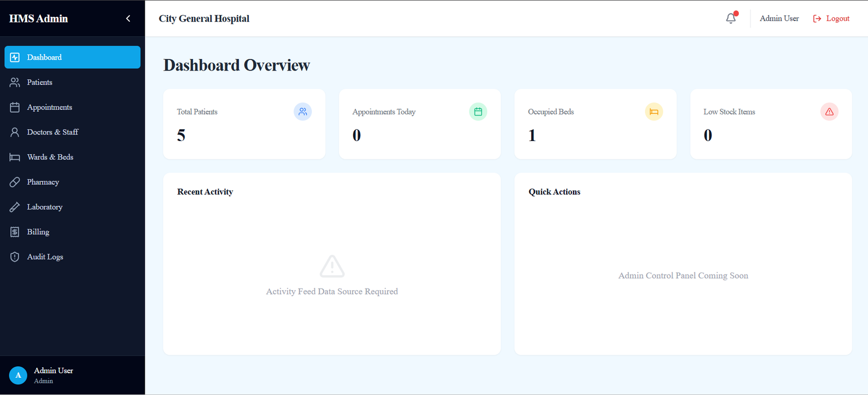Image resolution: width=868 pixels, height=395 pixels.
Task: Click the Pharmacy pill icon
Action: click(x=15, y=182)
